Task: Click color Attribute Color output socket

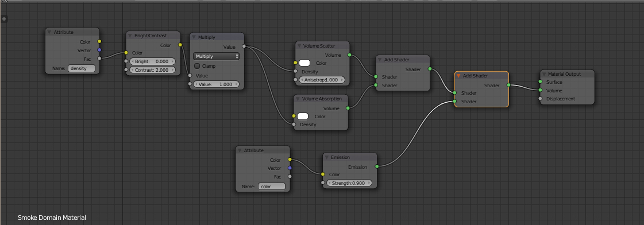Action: (290, 160)
